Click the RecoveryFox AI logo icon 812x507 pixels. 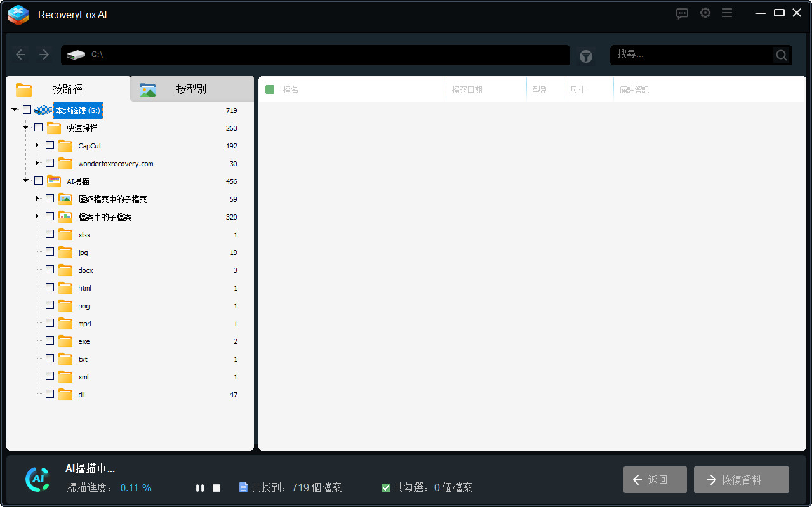(18, 15)
